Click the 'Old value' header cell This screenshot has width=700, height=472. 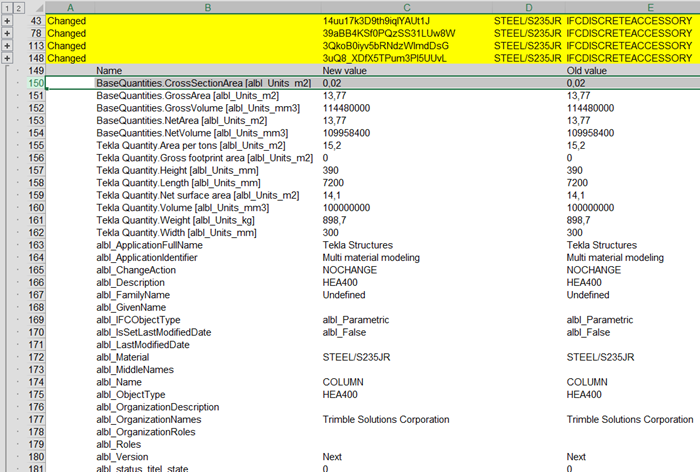click(x=588, y=71)
